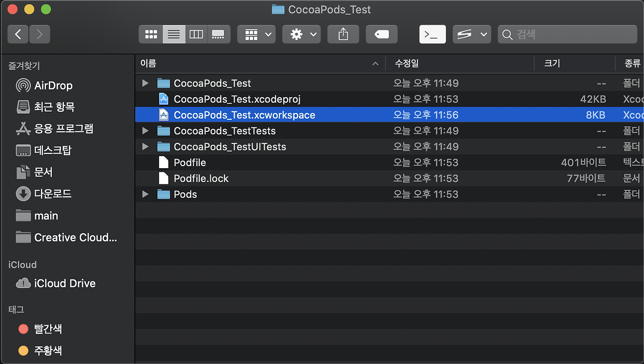Open the toolbar app dropdown next to Terminal

471,34
